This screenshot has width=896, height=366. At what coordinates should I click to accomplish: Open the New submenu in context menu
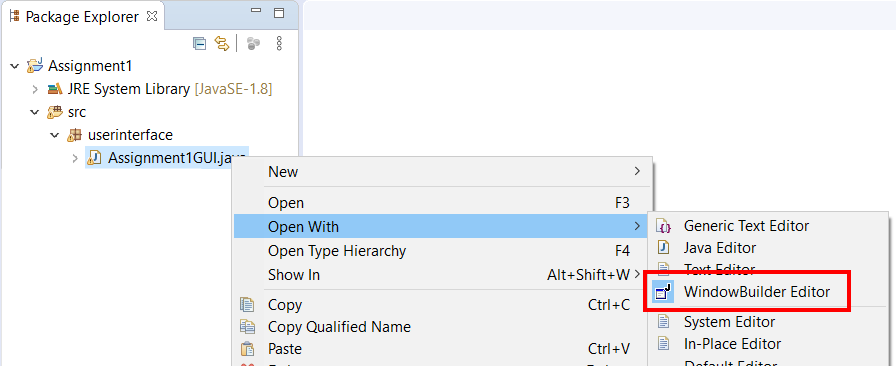(442, 172)
